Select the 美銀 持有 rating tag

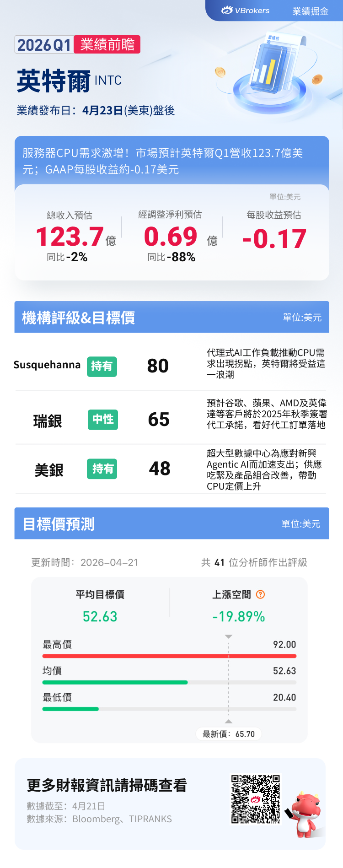tap(102, 469)
